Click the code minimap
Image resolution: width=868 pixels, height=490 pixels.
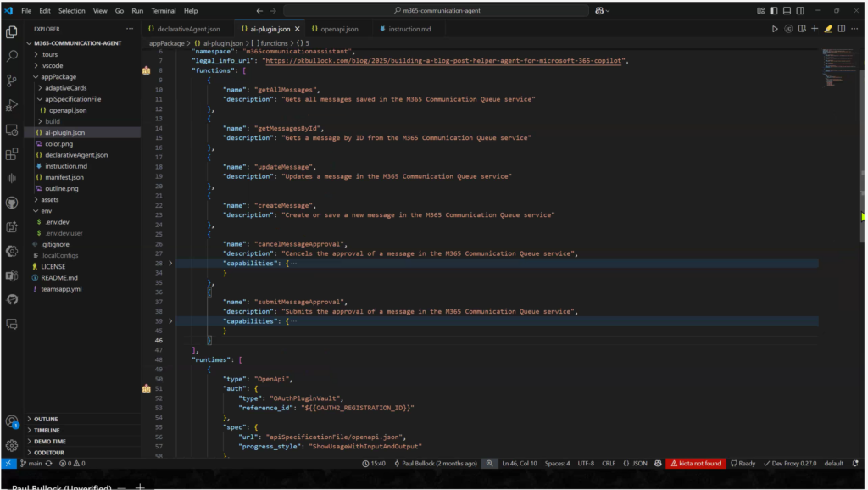click(x=838, y=68)
